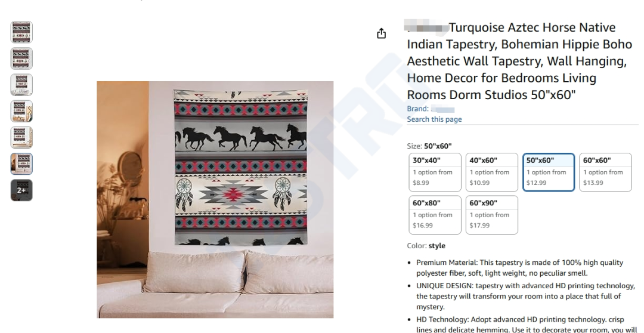Choose the 50"x60" size option
This screenshot has height=333, width=644.
[x=549, y=172]
